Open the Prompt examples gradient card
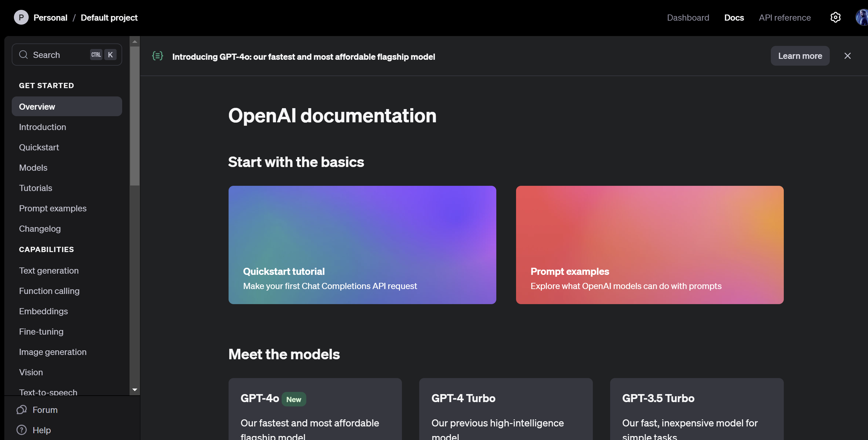This screenshot has height=440, width=868. [649, 245]
